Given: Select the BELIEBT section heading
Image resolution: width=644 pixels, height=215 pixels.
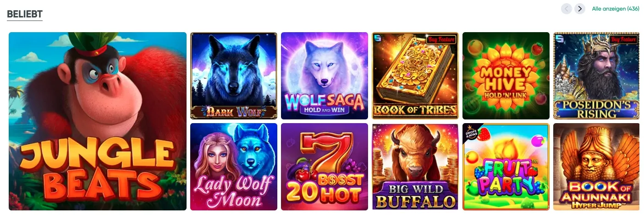Looking at the screenshot, I should coord(25,14).
